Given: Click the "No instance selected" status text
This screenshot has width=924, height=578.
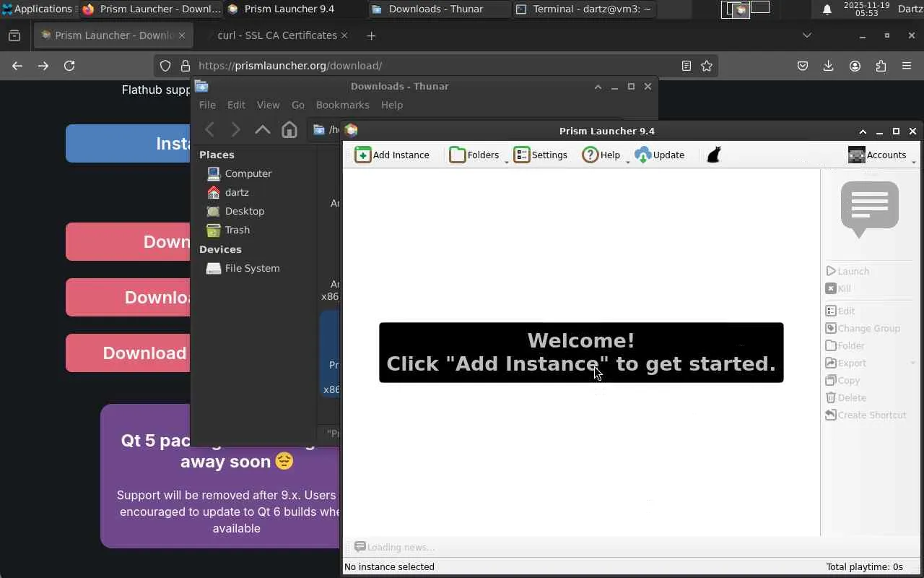Looking at the screenshot, I should point(389,567).
